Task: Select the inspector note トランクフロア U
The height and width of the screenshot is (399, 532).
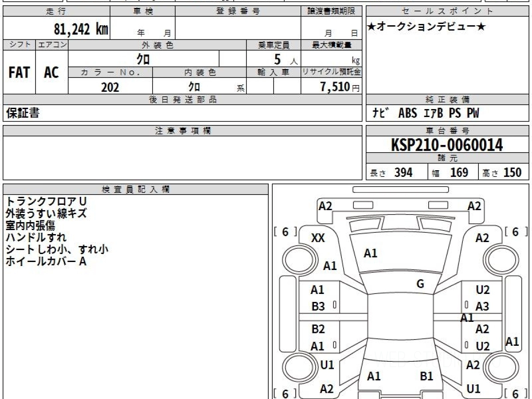Action: (46, 201)
